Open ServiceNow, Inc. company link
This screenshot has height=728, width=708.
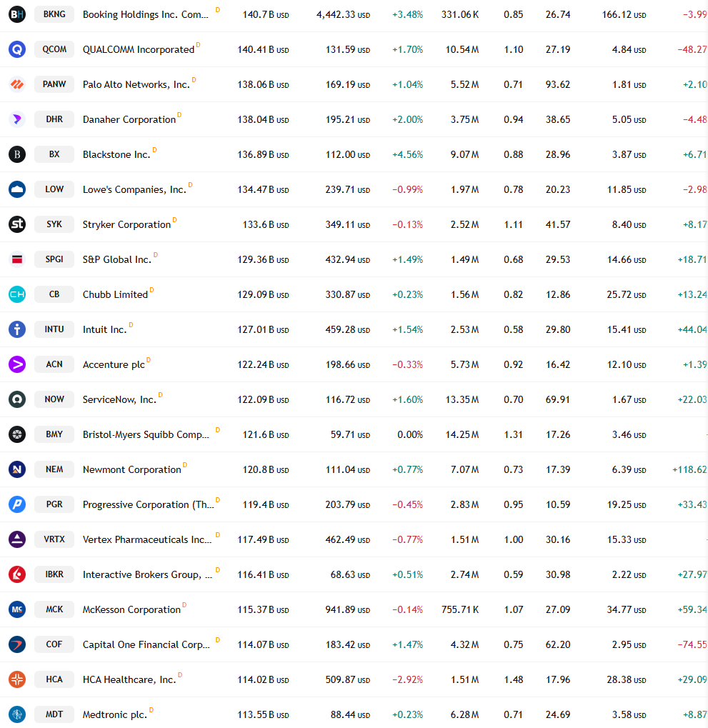click(119, 400)
